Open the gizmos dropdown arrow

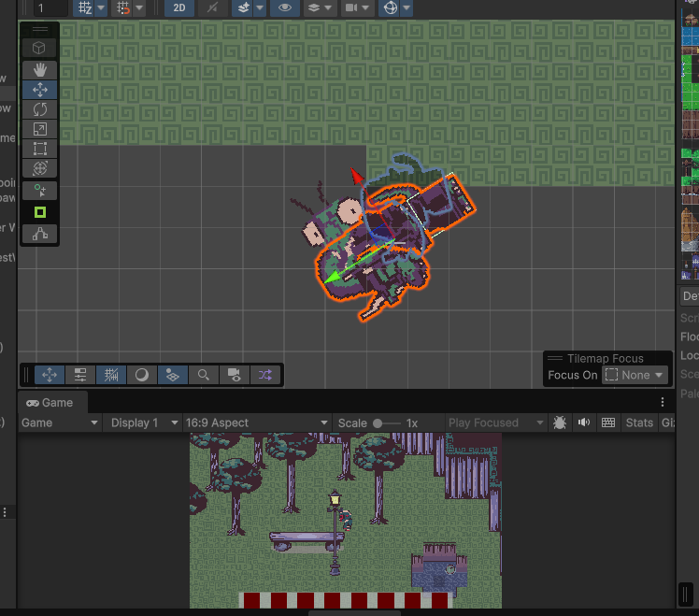click(x=407, y=7)
